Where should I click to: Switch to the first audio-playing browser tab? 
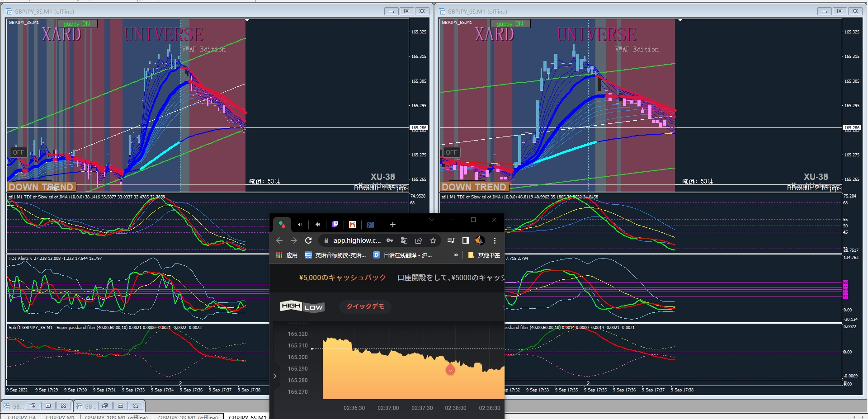(x=300, y=225)
